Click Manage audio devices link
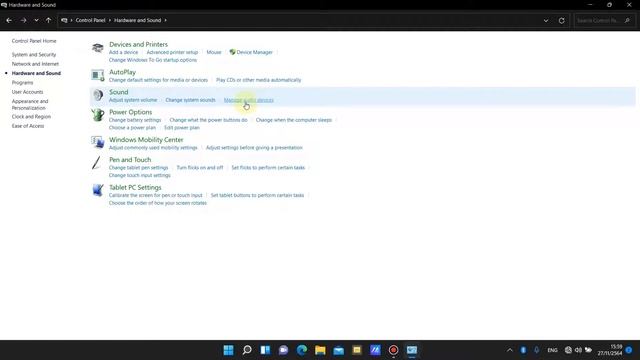Viewport: 640px width, 360px height. coord(249,100)
